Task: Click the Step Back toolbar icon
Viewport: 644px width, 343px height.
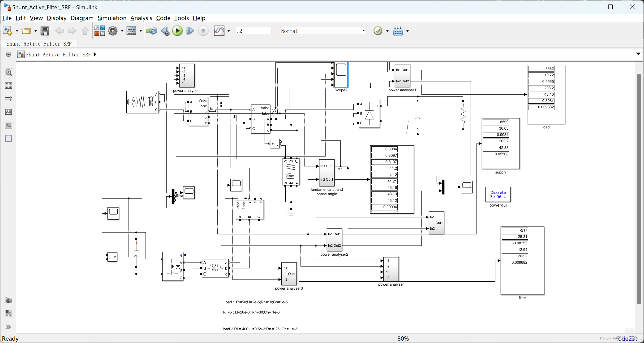Action: tap(165, 31)
